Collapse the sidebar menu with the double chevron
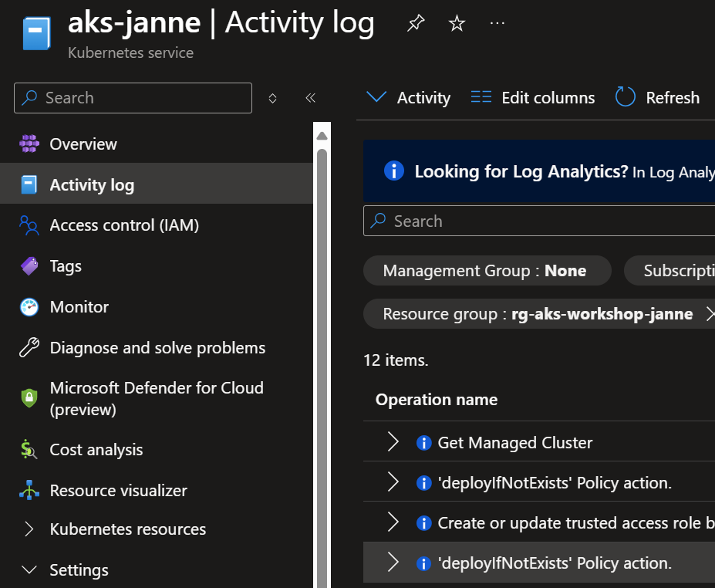The image size is (715, 588). [311, 98]
